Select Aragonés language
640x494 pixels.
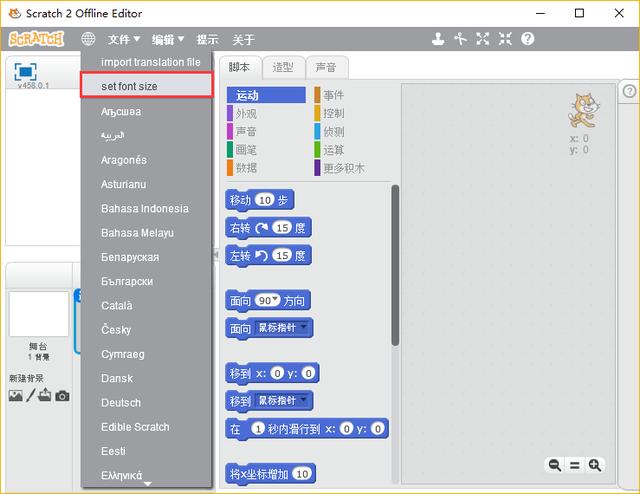pyautogui.click(x=147, y=160)
